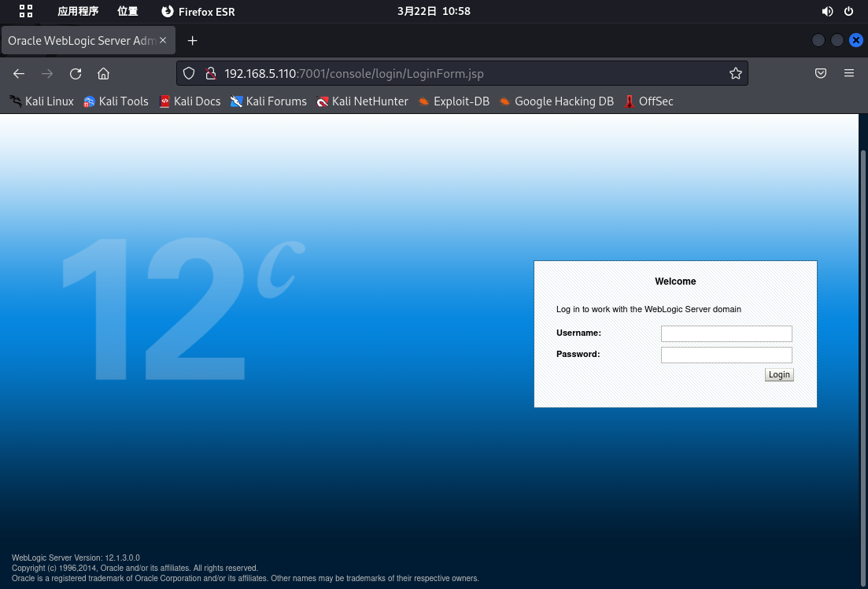Open the power menu icon
Screen dimensions: 868x589
(848, 11)
